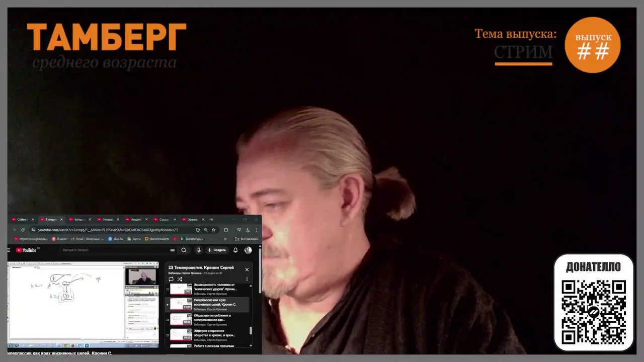644x362 pixels.
Task: Open the playlist three-dot options
Action: (x=247, y=279)
